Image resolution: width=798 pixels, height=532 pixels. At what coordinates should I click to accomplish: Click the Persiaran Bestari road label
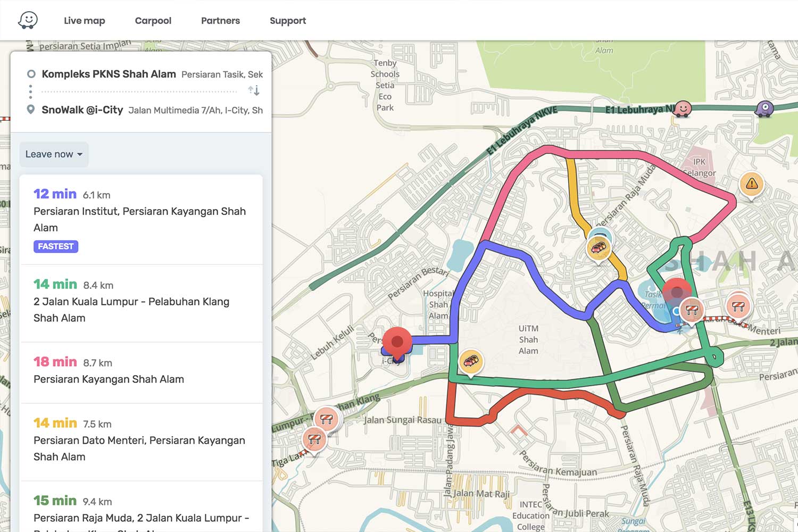click(419, 283)
